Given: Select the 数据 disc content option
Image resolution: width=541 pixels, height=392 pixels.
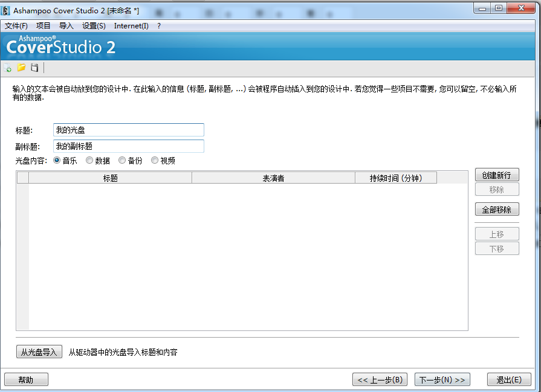Looking at the screenshot, I should click(x=89, y=161).
